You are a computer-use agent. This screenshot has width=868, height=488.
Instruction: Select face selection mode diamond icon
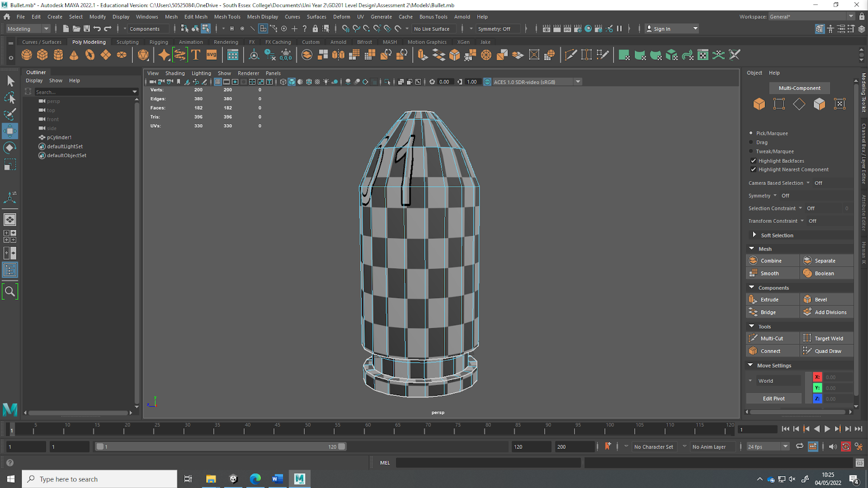tap(799, 104)
